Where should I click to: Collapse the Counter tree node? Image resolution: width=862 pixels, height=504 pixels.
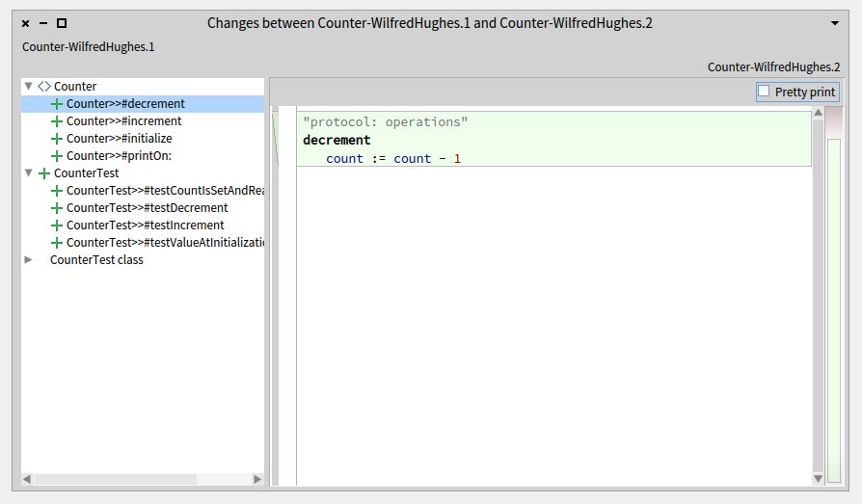coord(28,87)
